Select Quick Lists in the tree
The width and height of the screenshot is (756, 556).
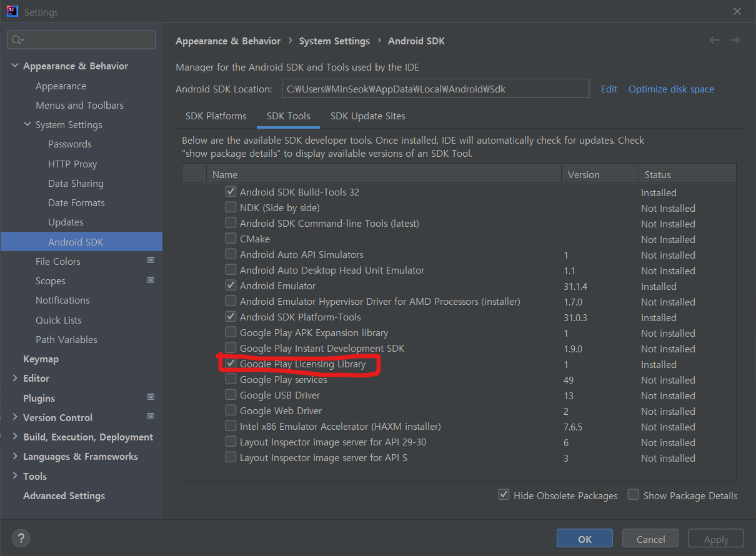59,320
